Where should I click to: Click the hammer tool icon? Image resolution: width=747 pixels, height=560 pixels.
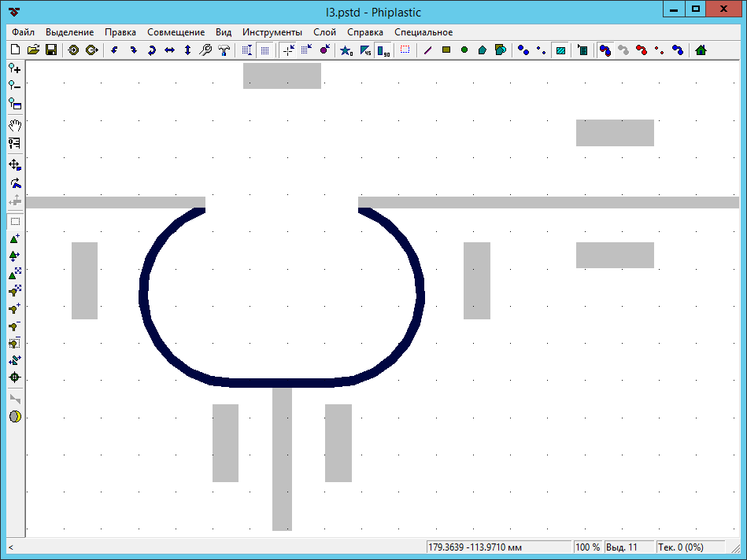coord(224,50)
